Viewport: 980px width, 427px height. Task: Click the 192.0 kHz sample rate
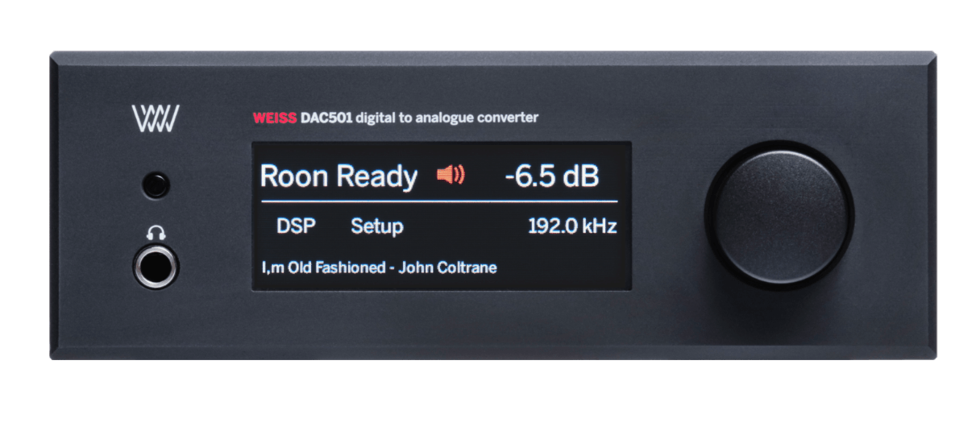pos(572,226)
